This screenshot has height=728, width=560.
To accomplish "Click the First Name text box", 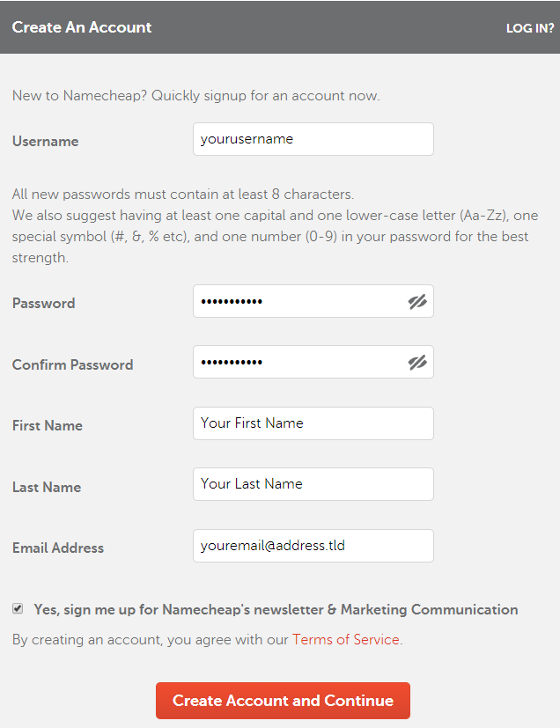I will (x=313, y=423).
